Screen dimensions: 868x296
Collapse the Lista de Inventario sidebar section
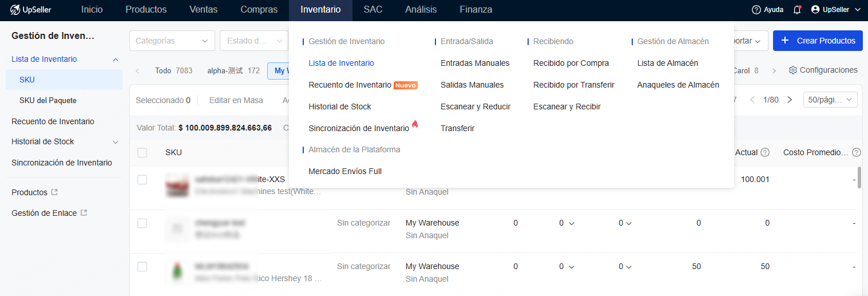point(116,60)
